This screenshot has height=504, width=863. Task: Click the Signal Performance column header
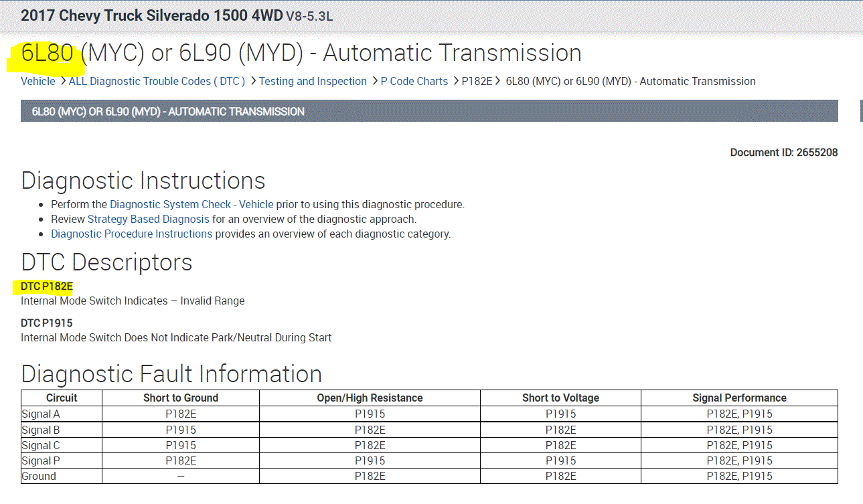(739, 398)
